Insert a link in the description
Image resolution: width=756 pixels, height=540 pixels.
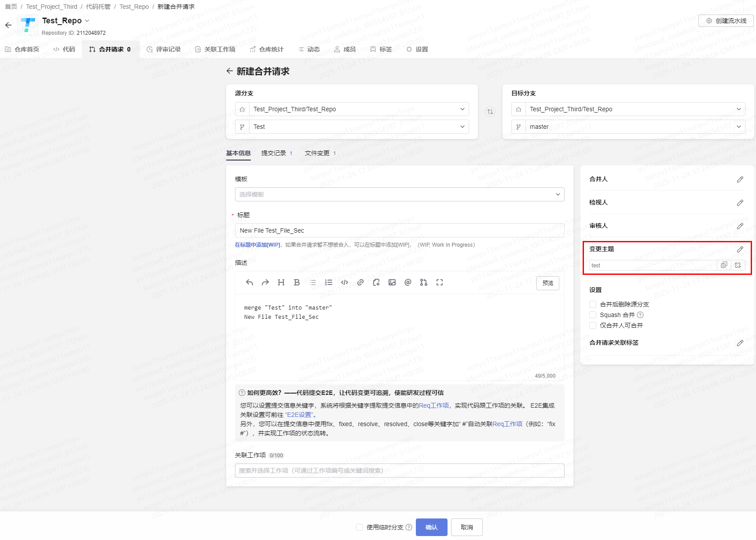pos(360,283)
